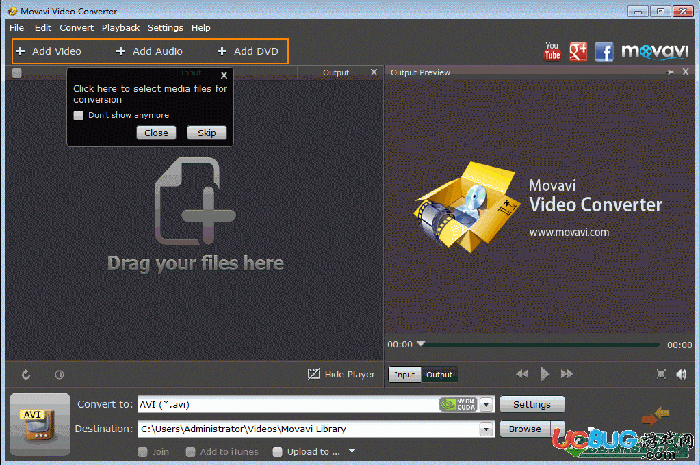Click the Movavi box logo image

pyautogui.click(x=467, y=207)
